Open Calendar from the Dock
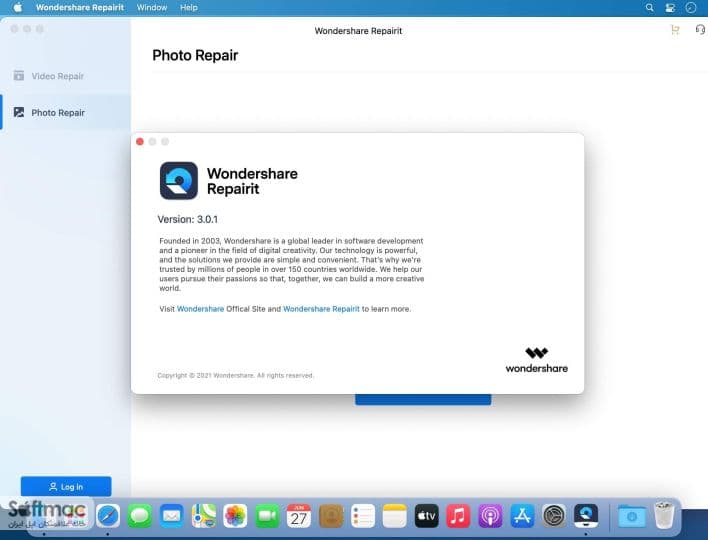Screen dimensions: 708x540 point(299,516)
